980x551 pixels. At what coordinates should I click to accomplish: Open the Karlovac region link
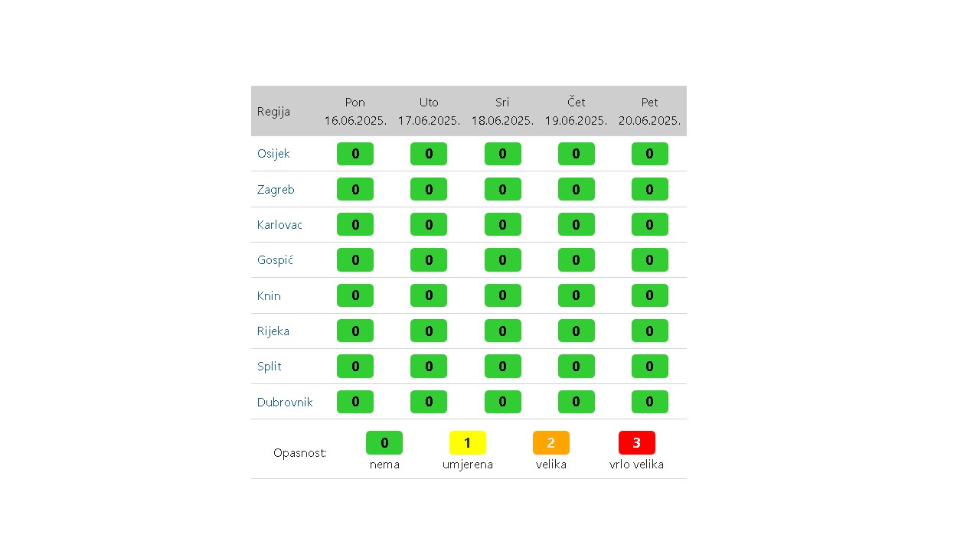pyautogui.click(x=279, y=225)
